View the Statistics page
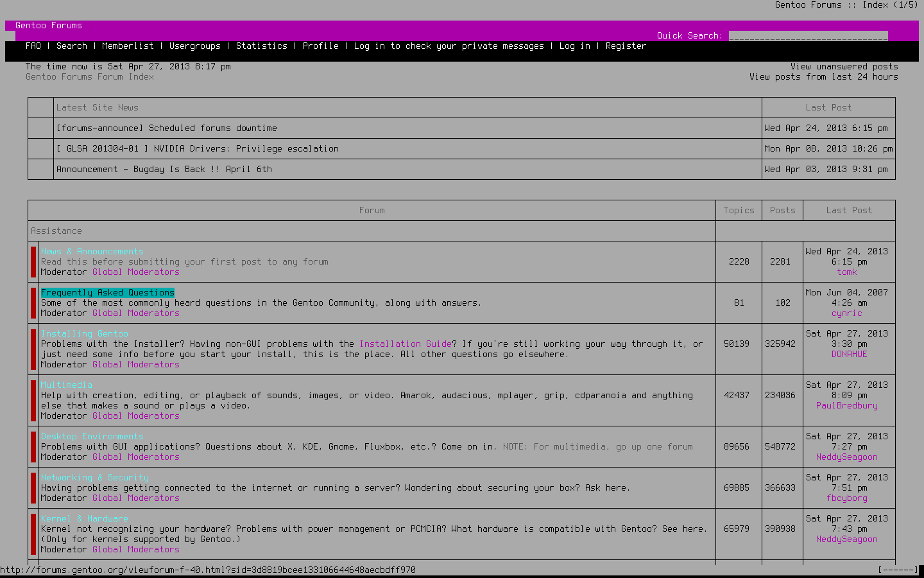This screenshot has height=578, width=924. pos(262,46)
